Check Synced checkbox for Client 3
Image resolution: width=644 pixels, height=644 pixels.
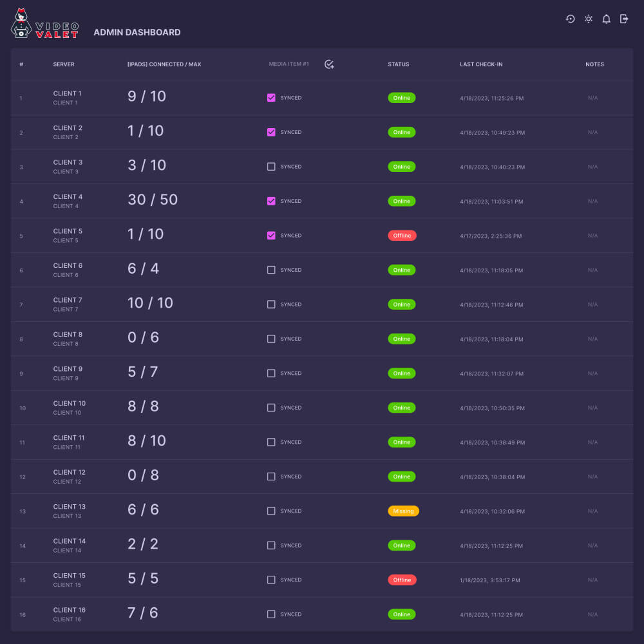271,167
